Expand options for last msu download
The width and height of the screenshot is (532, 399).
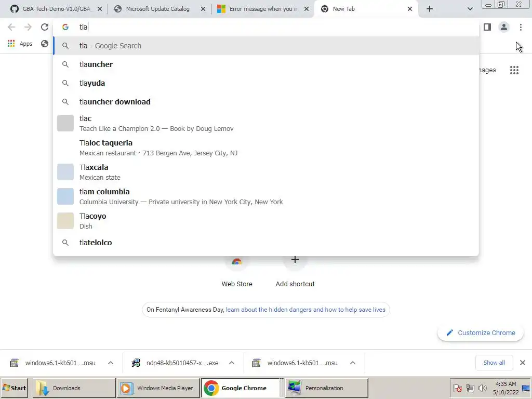point(353,363)
